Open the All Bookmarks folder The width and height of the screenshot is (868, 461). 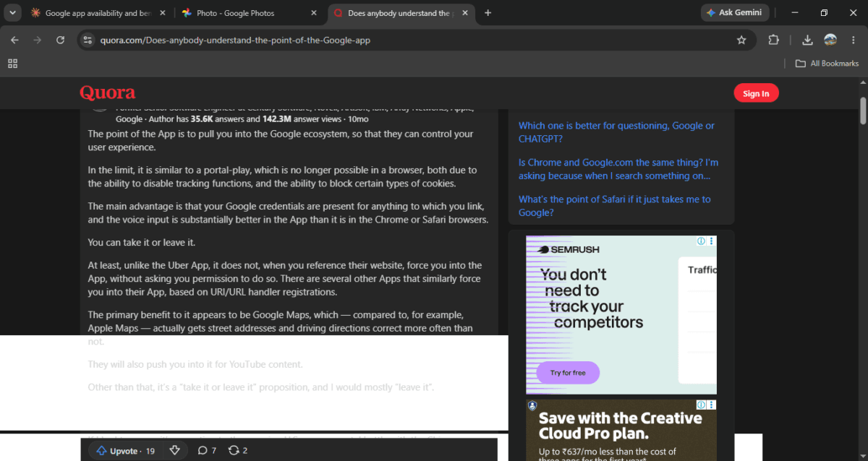(827, 64)
